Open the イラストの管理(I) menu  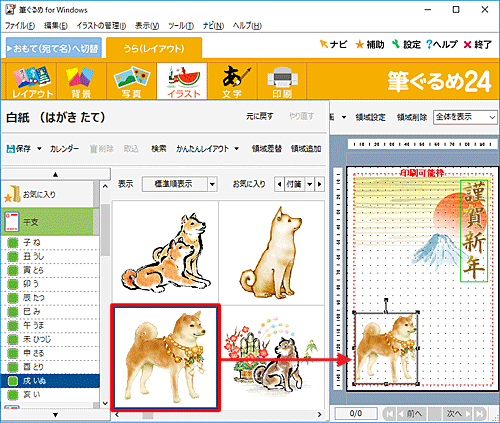(101, 26)
